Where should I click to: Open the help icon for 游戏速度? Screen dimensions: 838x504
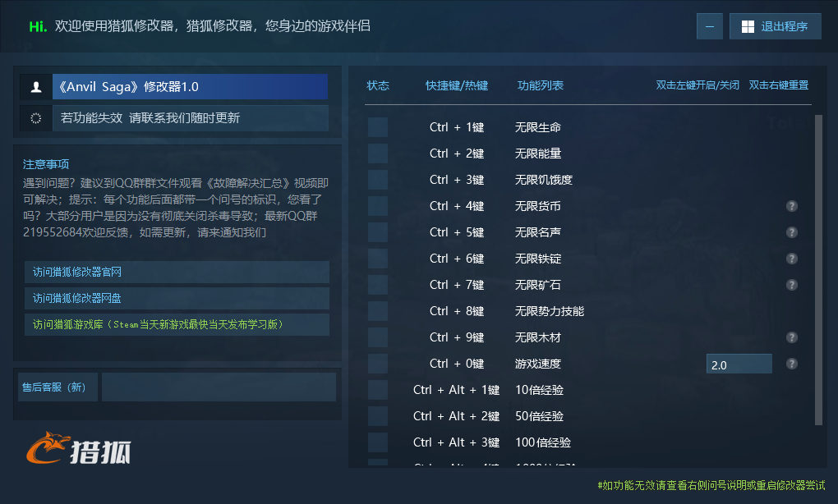(792, 364)
